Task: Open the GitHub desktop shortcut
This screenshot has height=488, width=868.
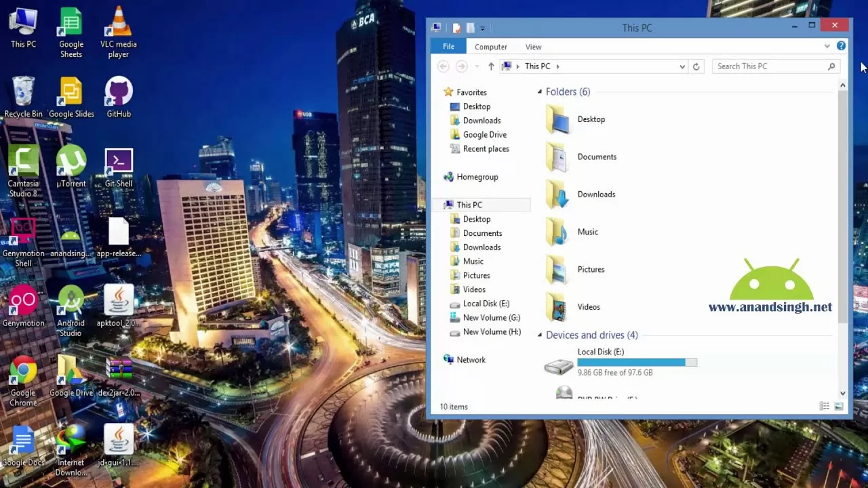Action: coord(119,97)
